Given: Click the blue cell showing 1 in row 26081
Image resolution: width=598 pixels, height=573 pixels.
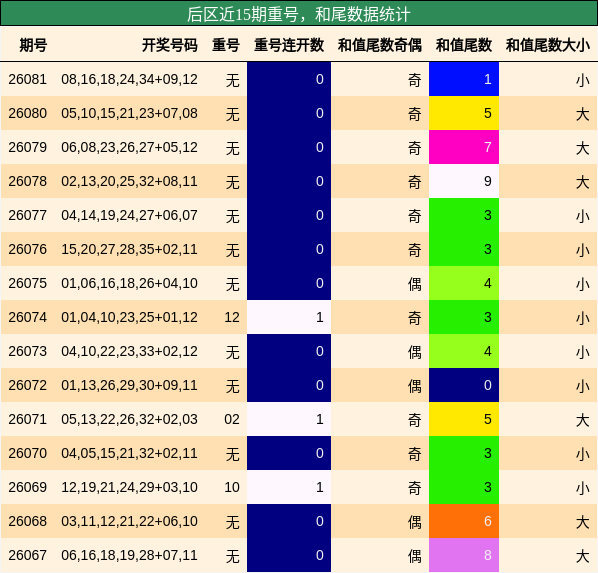Looking at the screenshot, I should (x=464, y=79).
